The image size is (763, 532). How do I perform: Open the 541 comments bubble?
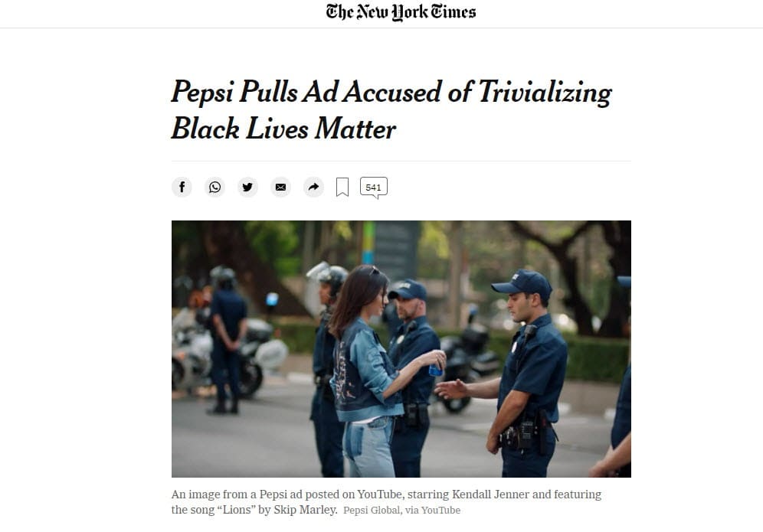[373, 188]
